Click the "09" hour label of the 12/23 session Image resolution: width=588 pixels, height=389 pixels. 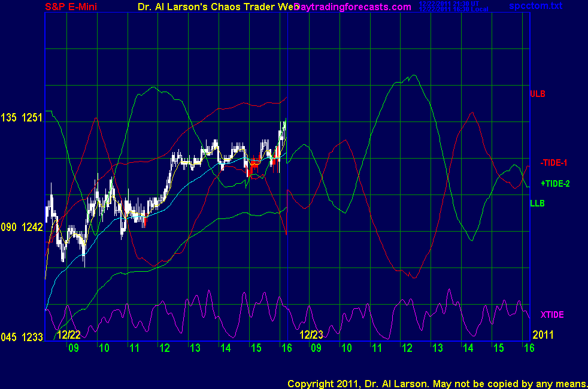(316, 348)
